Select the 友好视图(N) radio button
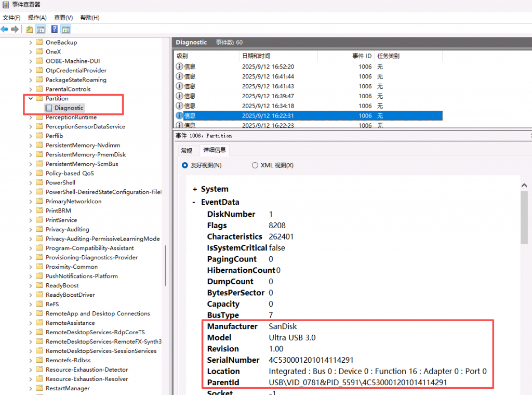The image size is (532, 395). click(x=185, y=165)
